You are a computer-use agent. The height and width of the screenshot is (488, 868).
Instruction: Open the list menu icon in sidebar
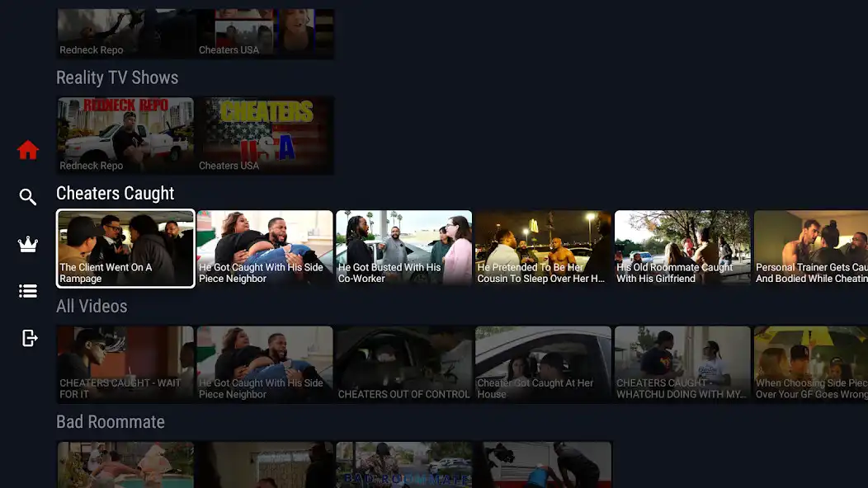point(28,291)
